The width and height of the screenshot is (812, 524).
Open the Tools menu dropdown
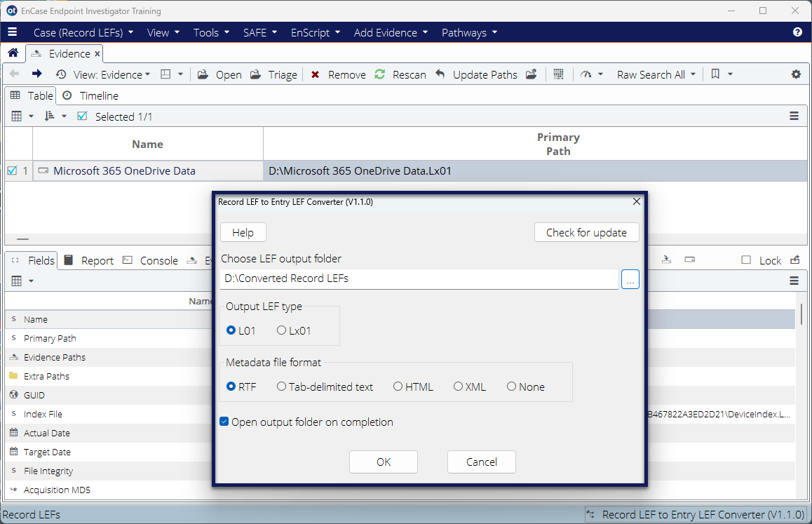pos(211,32)
